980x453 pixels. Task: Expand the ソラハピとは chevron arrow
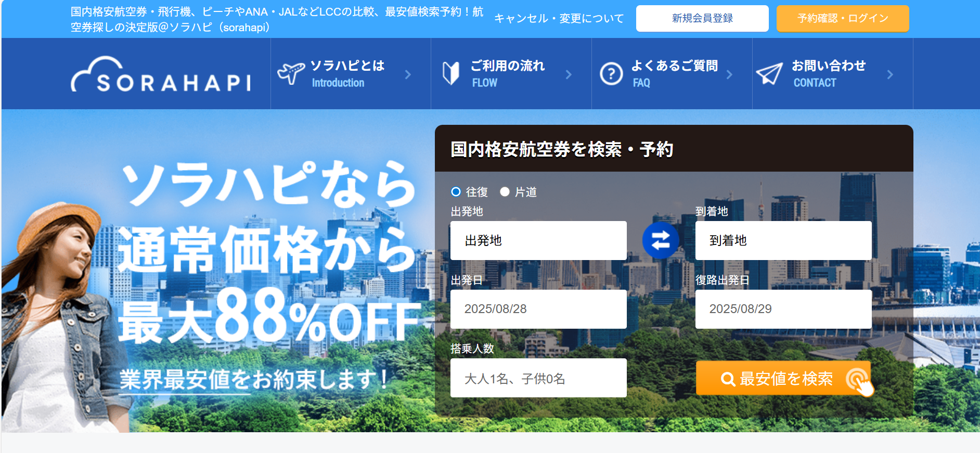408,74
